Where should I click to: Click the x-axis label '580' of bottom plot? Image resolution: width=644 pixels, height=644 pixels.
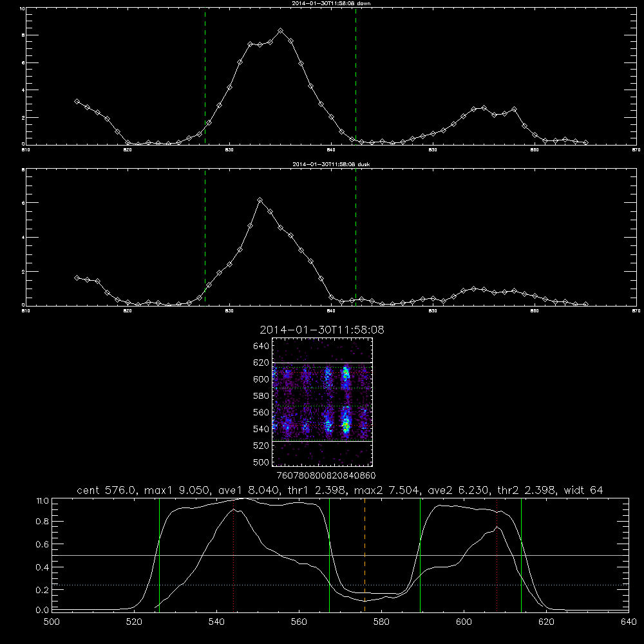tap(381, 622)
